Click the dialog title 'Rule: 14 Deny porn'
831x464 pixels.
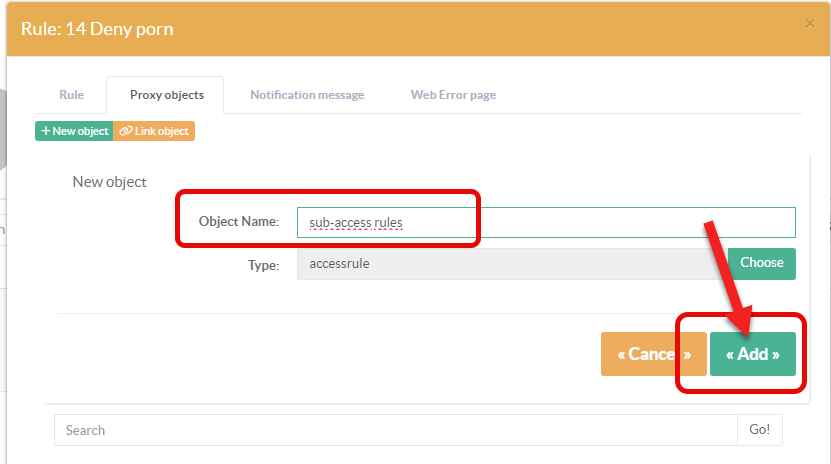click(x=97, y=29)
